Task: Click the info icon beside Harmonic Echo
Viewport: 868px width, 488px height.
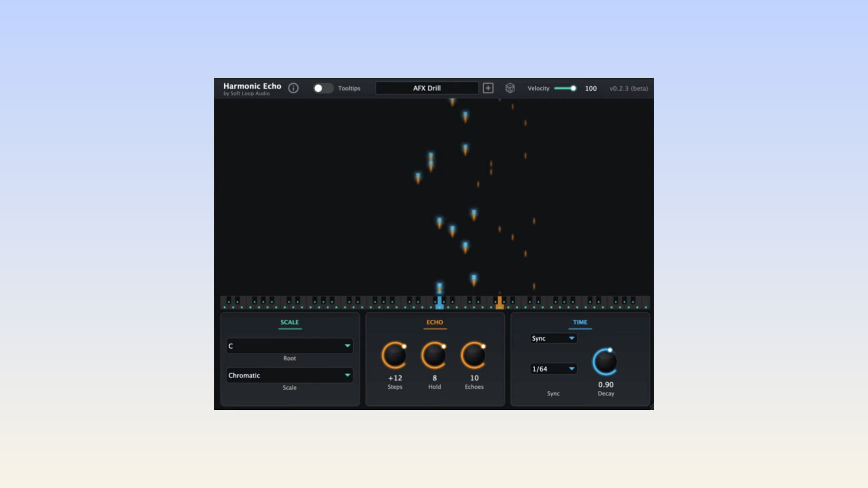Action: click(293, 88)
